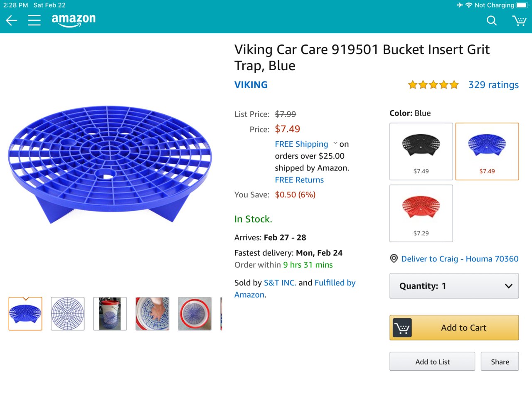
Task: Click Add to List button
Action: 432,362
